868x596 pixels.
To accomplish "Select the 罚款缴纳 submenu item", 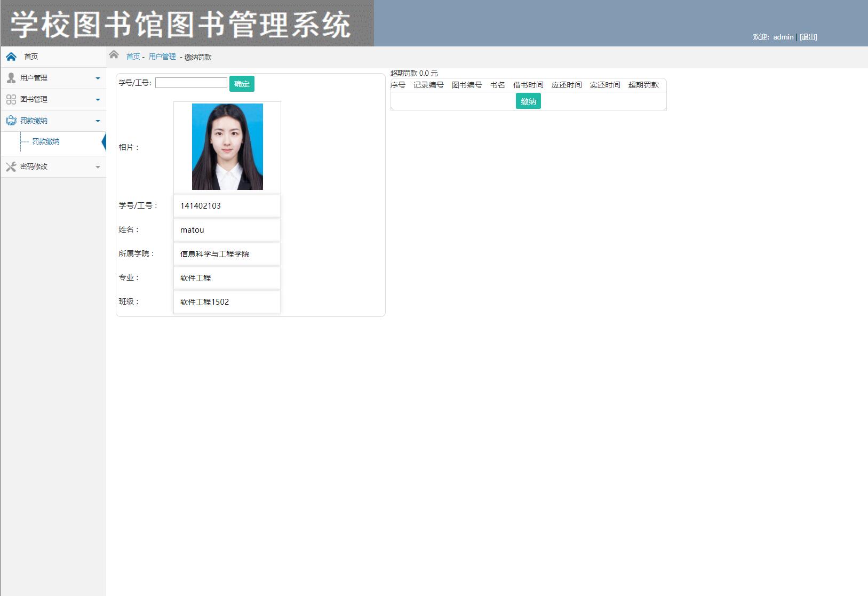I will [46, 141].
